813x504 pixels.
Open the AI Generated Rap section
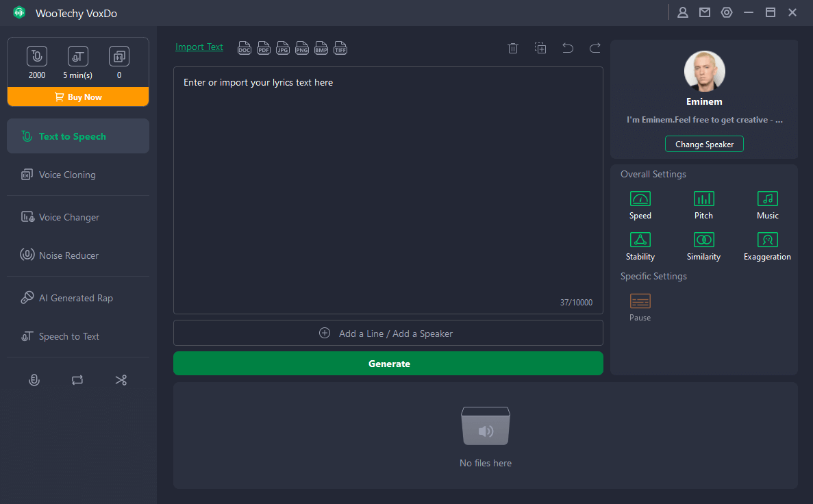coord(75,298)
